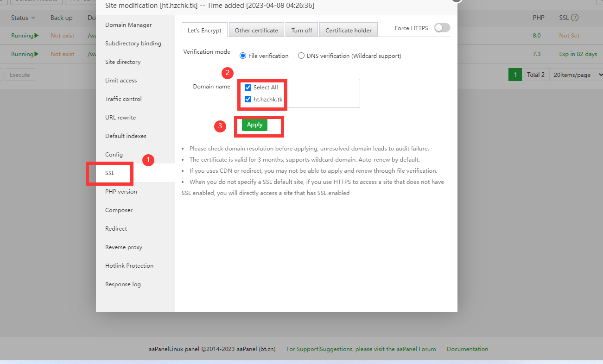This screenshot has width=603, height=364.
Task: Switch to Other certificate tab
Action: tap(256, 30)
